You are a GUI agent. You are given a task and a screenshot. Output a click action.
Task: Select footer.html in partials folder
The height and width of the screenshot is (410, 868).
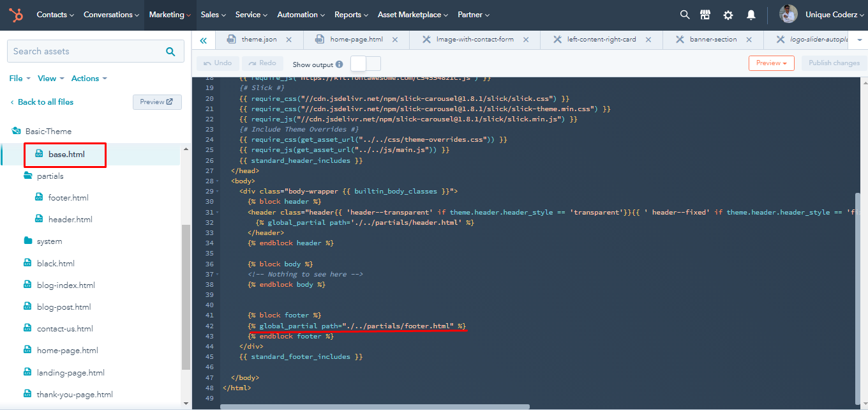[68, 198]
